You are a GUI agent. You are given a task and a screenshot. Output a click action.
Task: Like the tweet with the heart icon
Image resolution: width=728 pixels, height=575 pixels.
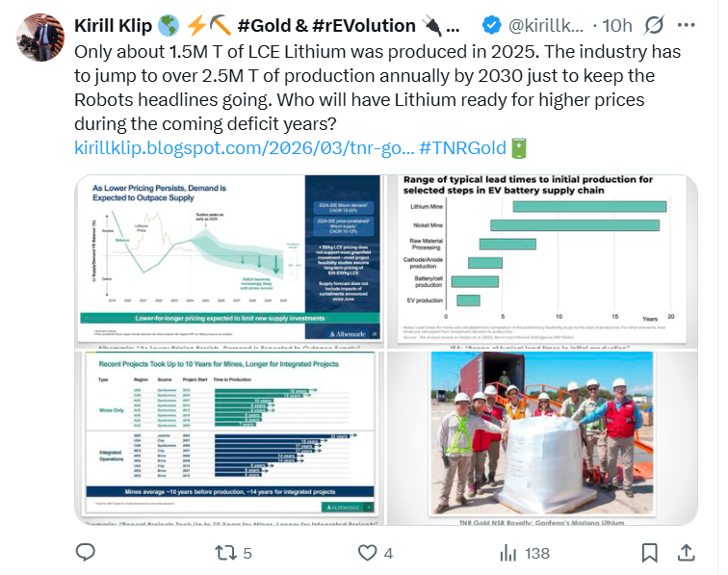coord(366,552)
